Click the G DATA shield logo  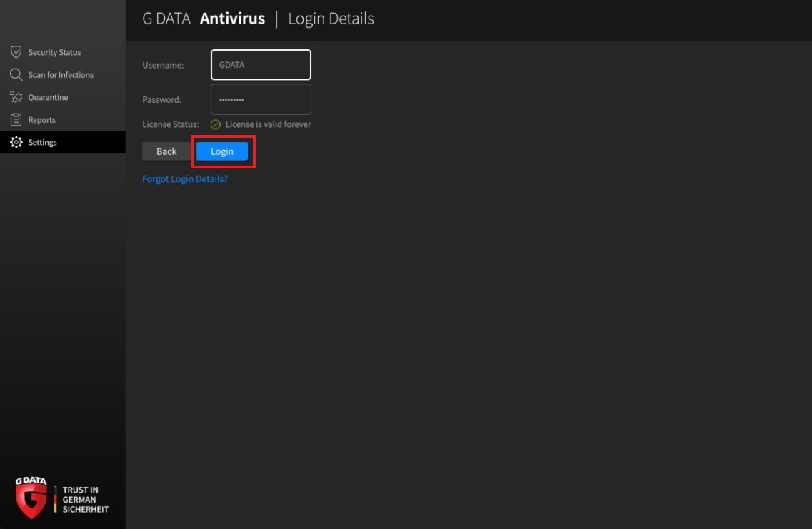31,498
